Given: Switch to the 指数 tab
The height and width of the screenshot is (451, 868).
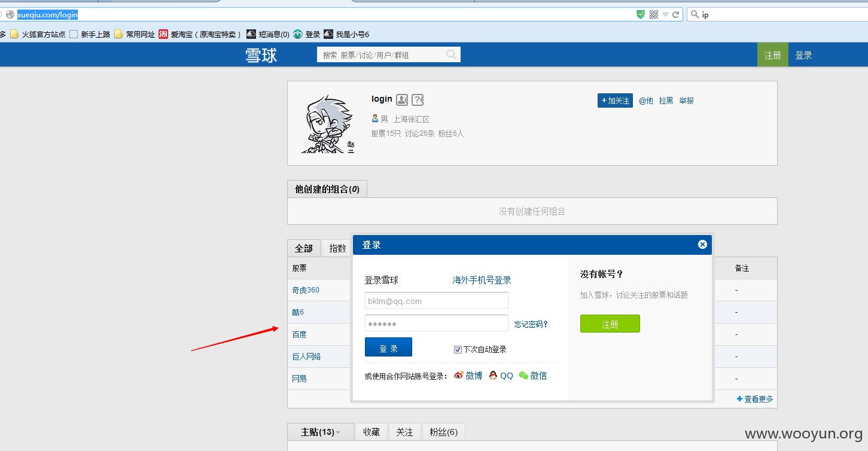Looking at the screenshot, I should tap(338, 248).
